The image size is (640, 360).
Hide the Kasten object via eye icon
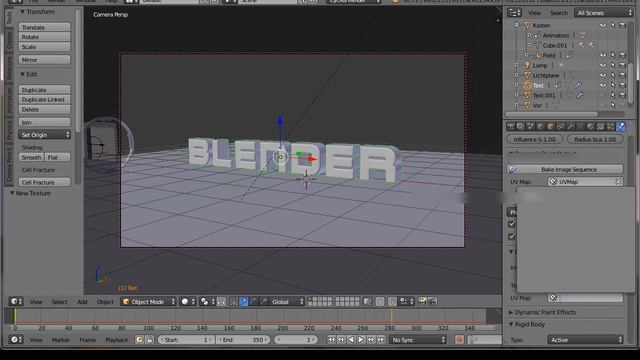[603, 25]
